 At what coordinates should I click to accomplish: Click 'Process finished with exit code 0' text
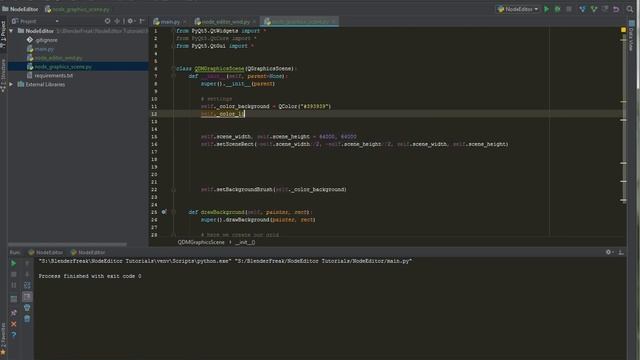[x=90, y=276]
